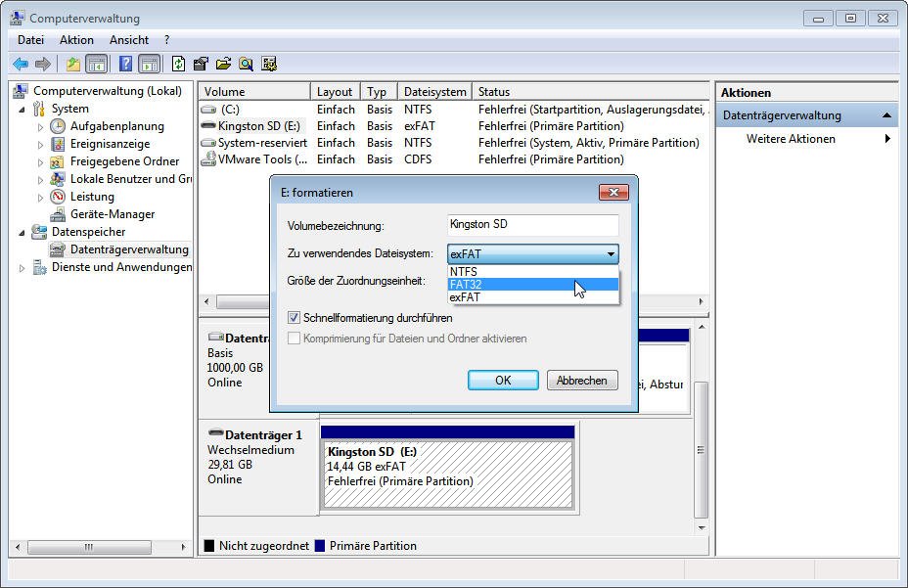Click the drive icon for volume (C:)
908x588 pixels.
click(208, 110)
